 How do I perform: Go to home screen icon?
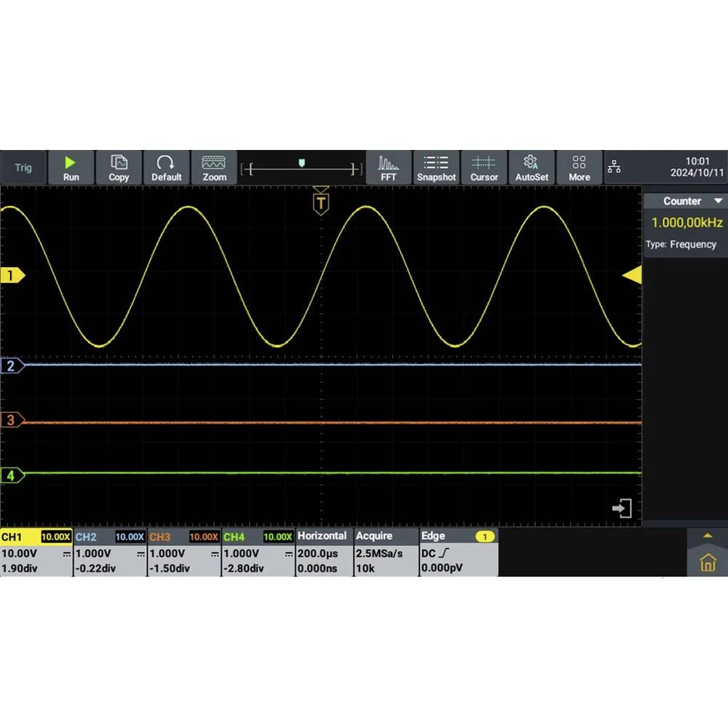(707, 563)
